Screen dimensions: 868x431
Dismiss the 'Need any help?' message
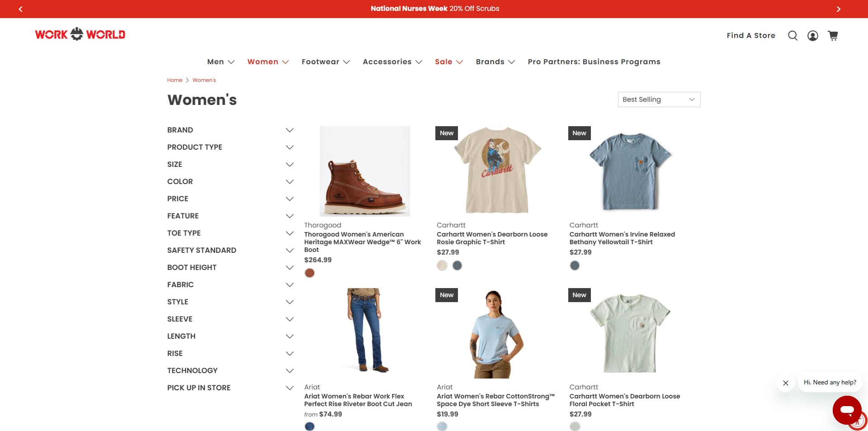pos(786,383)
